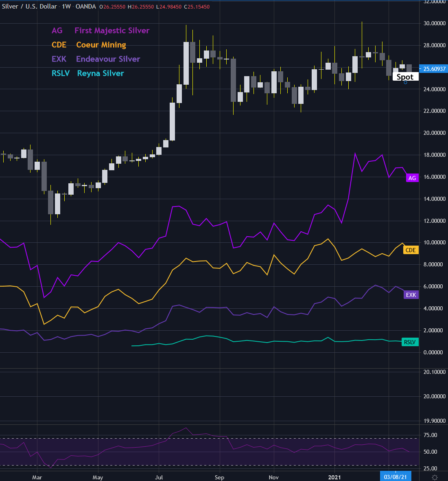Click the purple AG price label

412,178
